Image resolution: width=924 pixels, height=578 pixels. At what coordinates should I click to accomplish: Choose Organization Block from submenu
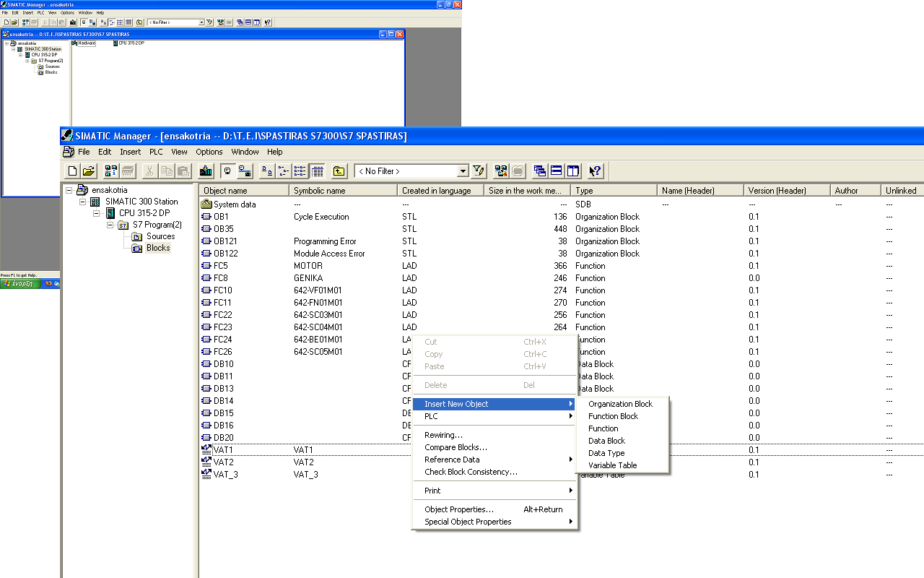(x=622, y=404)
